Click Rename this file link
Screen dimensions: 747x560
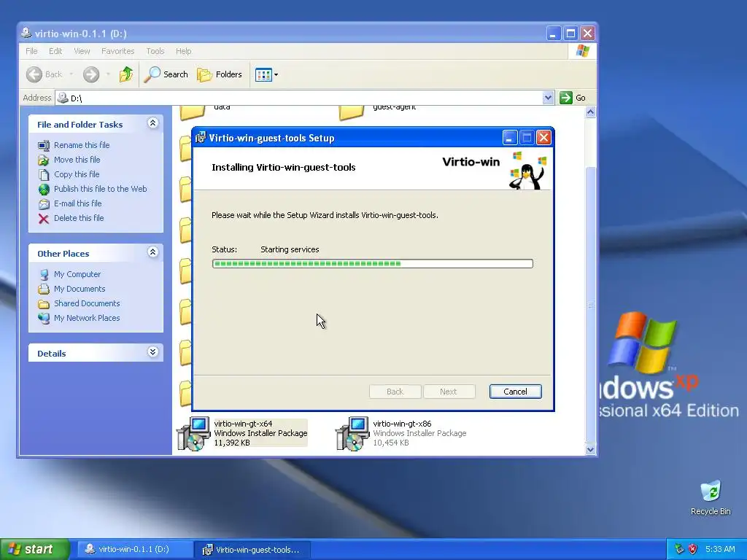click(82, 145)
